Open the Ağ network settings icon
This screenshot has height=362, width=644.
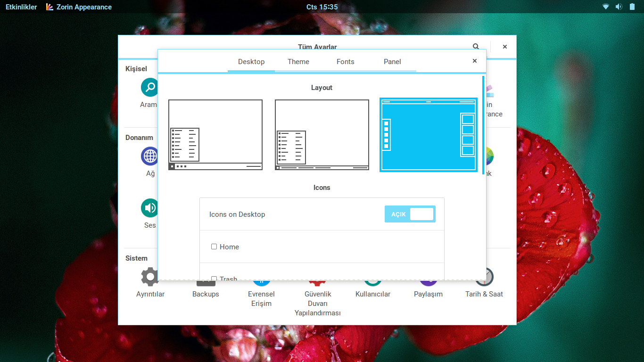coord(149,156)
